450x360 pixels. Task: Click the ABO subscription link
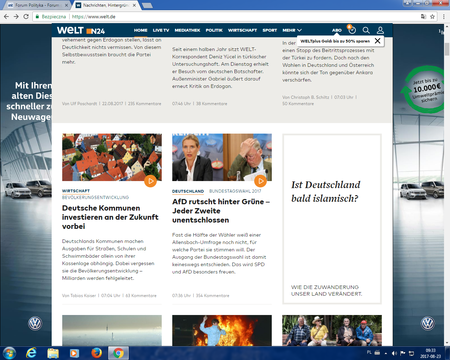click(337, 30)
